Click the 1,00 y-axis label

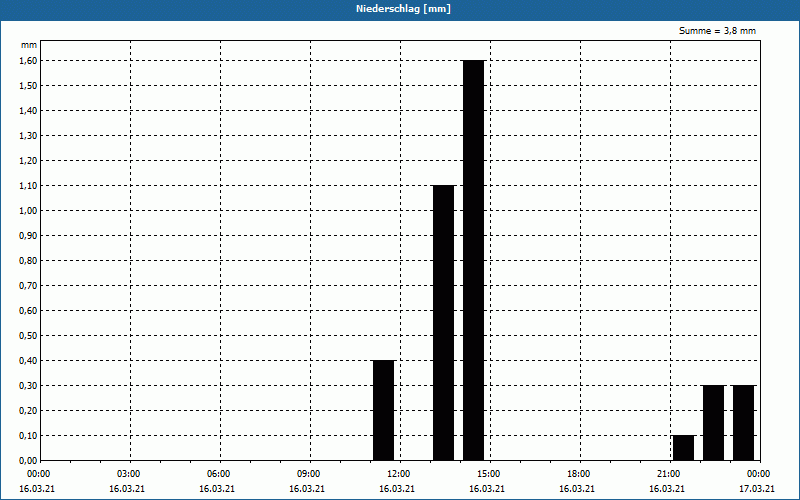point(28,210)
